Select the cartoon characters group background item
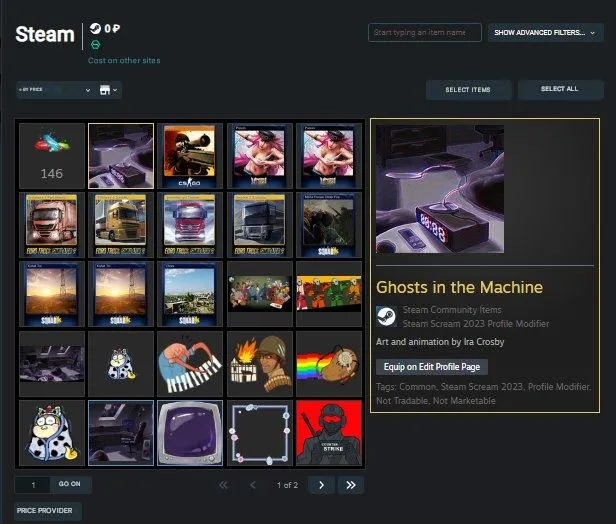The height and width of the screenshot is (524, 616). point(260,294)
